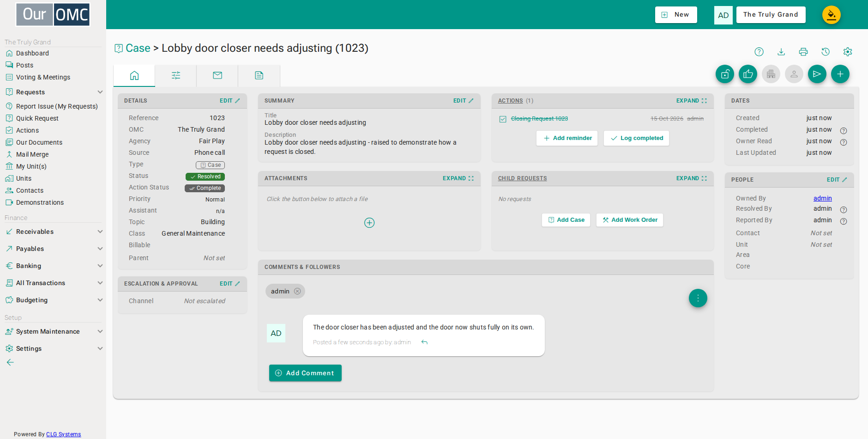The height and width of the screenshot is (439, 868).
Task: Open the history clock icon
Action: (826, 52)
